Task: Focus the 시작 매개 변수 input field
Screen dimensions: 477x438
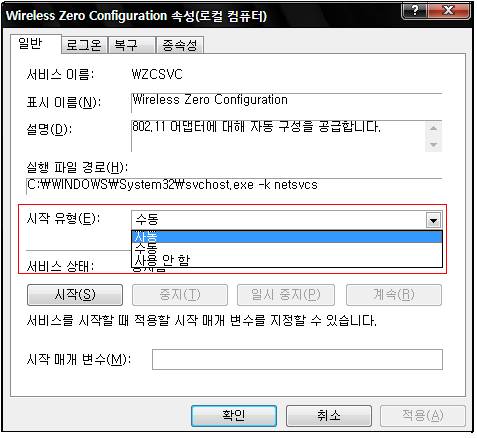Action: (x=297, y=359)
